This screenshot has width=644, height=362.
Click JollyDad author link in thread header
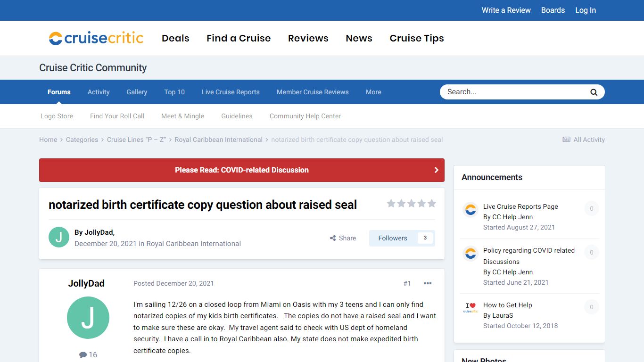click(x=99, y=232)
